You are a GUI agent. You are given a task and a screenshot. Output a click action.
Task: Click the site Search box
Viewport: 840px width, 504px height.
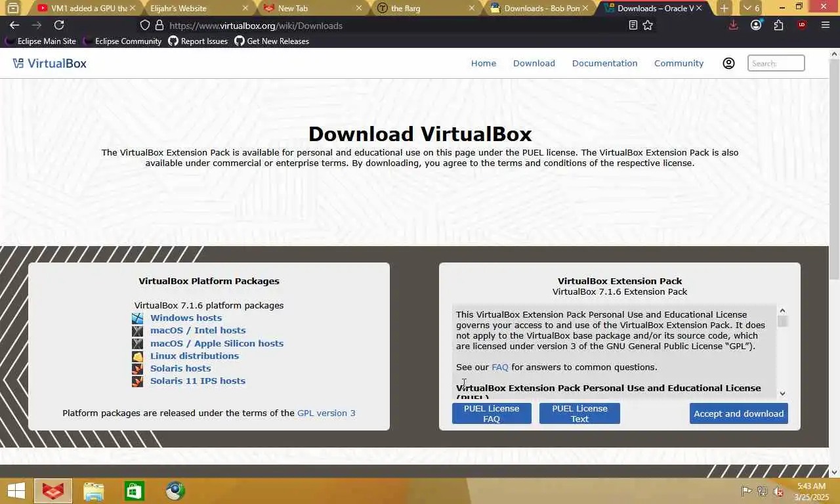tap(776, 63)
